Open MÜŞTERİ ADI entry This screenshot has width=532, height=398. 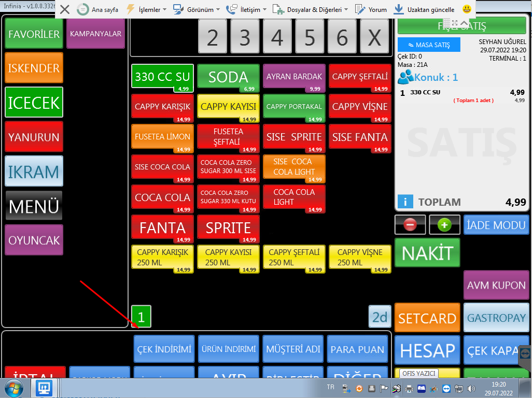coord(293,349)
